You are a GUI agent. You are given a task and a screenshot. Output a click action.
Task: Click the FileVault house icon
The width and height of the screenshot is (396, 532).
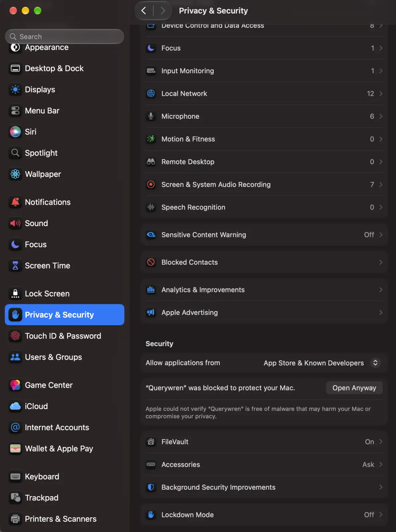click(x=151, y=442)
